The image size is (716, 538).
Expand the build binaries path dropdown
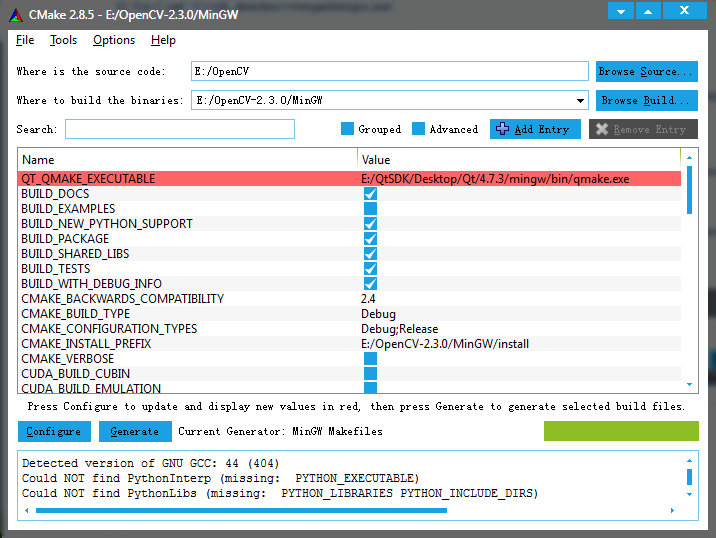pos(580,100)
